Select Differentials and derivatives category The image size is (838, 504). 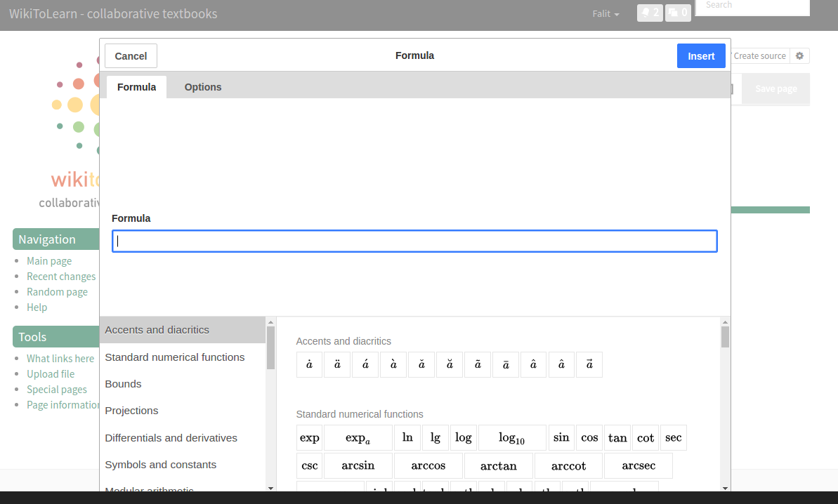coord(171,438)
